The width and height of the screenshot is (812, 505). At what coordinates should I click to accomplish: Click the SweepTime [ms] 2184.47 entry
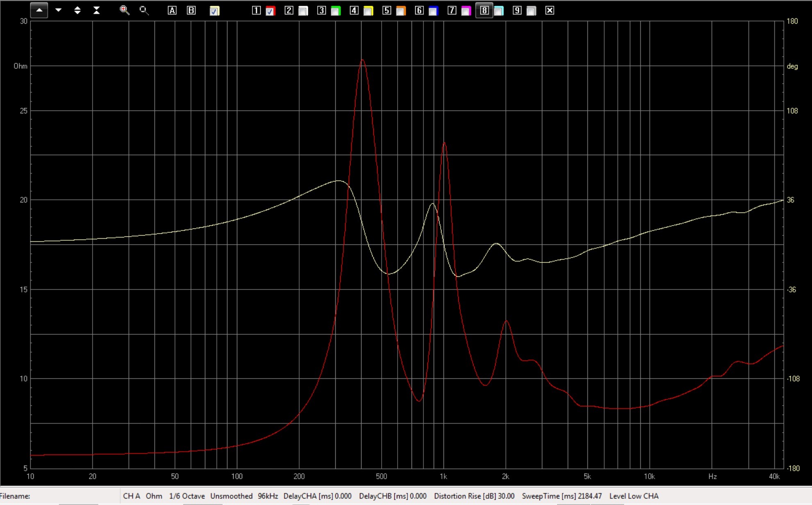(x=562, y=496)
